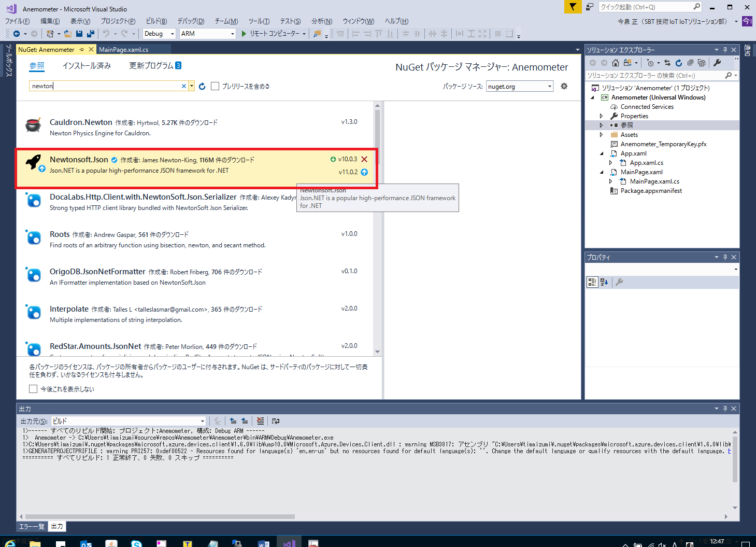Click the Categorized icon in Properties panel
Screen dimensions: 756x547
click(x=592, y=282)
